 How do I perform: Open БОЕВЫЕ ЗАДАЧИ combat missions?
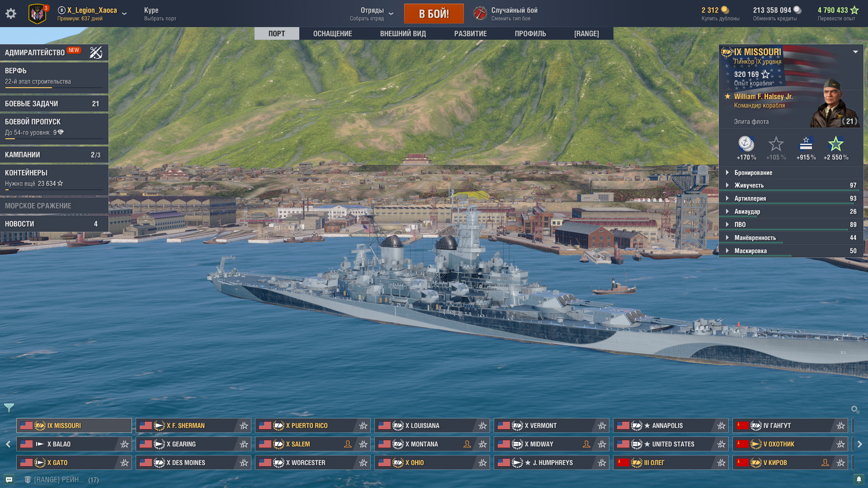[54, 103]
